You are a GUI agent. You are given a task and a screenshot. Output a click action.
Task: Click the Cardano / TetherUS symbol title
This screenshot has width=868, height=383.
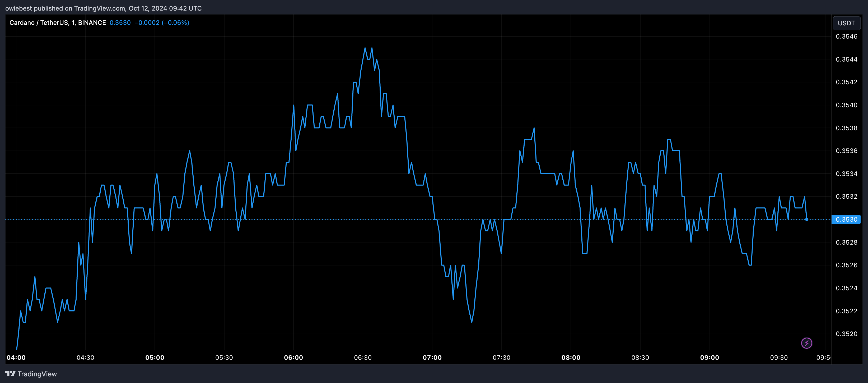pos(58,22)
